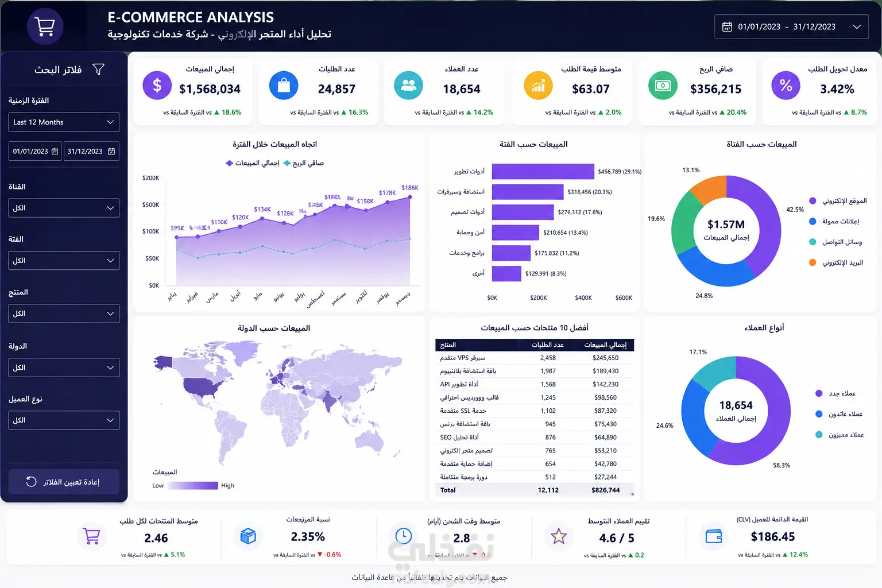Open the الفئة category dropdown

64,261
